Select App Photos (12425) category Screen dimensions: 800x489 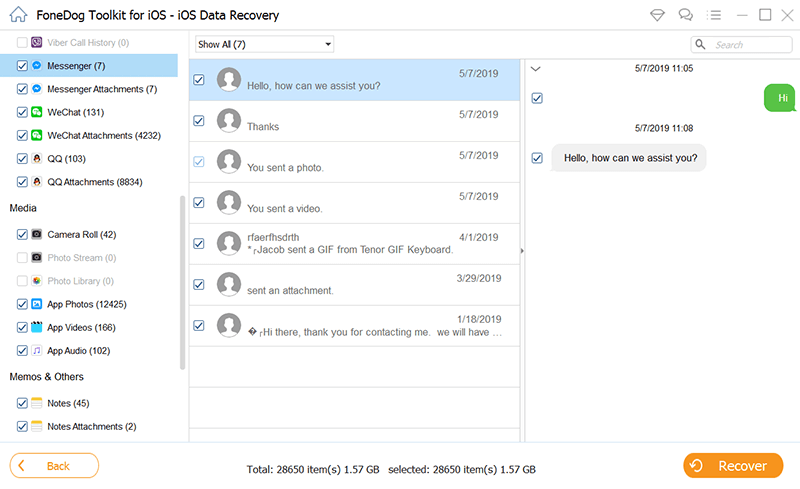(x=87, y=304)
